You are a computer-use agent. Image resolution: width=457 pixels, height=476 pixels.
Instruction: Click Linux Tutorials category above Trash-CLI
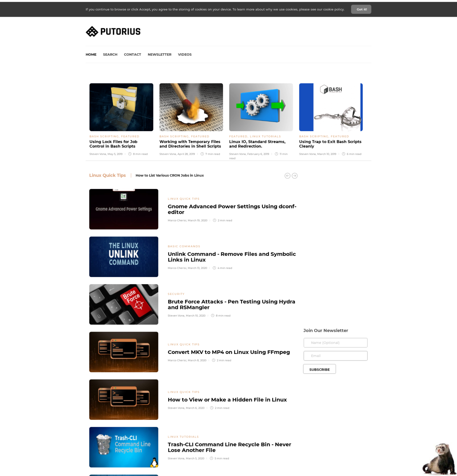pos(183,437)
